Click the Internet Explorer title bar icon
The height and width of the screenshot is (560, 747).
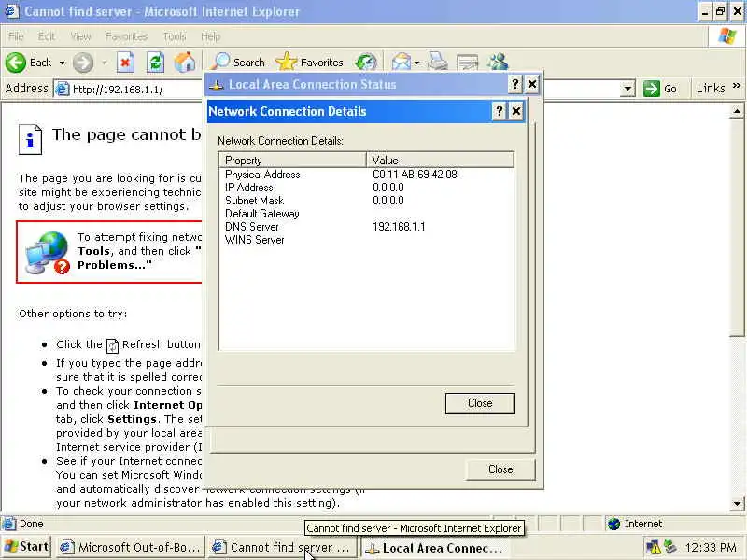pos(11,11)
